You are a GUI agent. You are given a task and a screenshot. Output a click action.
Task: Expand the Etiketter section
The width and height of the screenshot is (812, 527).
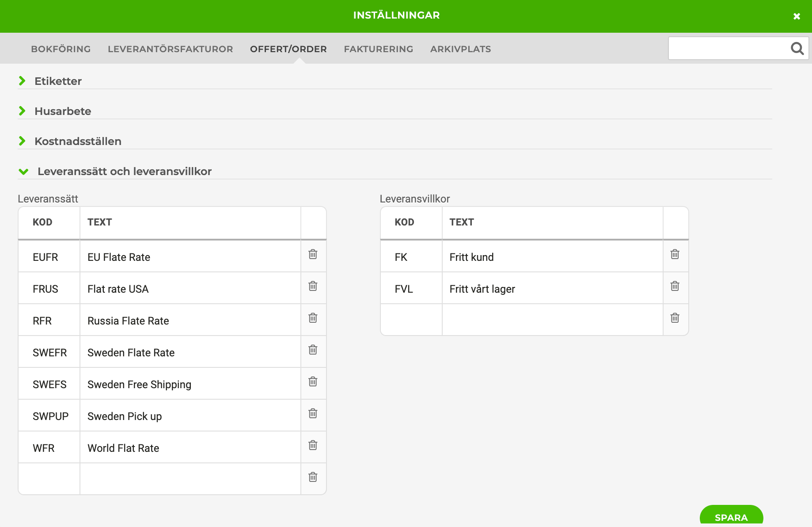(x=58, y=81)
